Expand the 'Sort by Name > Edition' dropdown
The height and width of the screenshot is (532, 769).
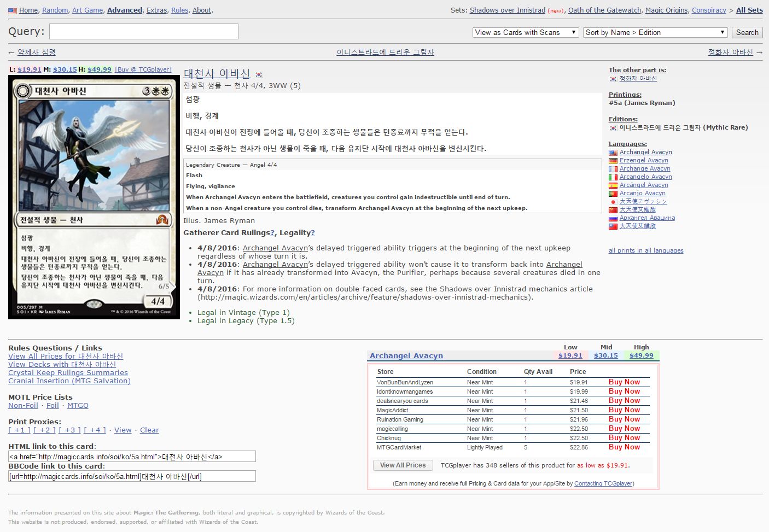pos(655,33)
